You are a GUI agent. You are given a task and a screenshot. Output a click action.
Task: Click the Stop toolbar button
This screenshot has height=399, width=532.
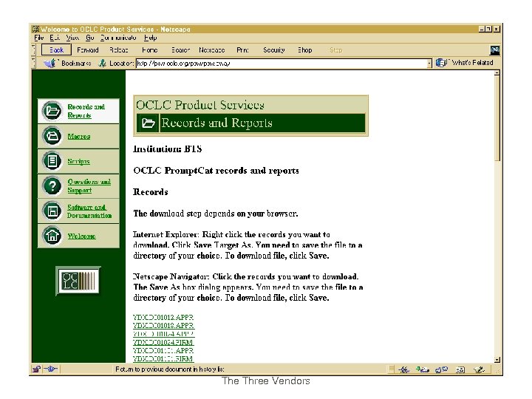[336, 50]
